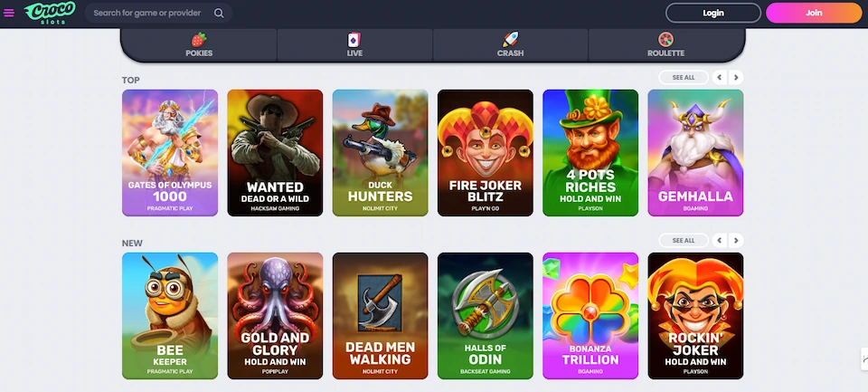Go to previous New games arrow
The image size is (868, 392).
click(719, 241)
